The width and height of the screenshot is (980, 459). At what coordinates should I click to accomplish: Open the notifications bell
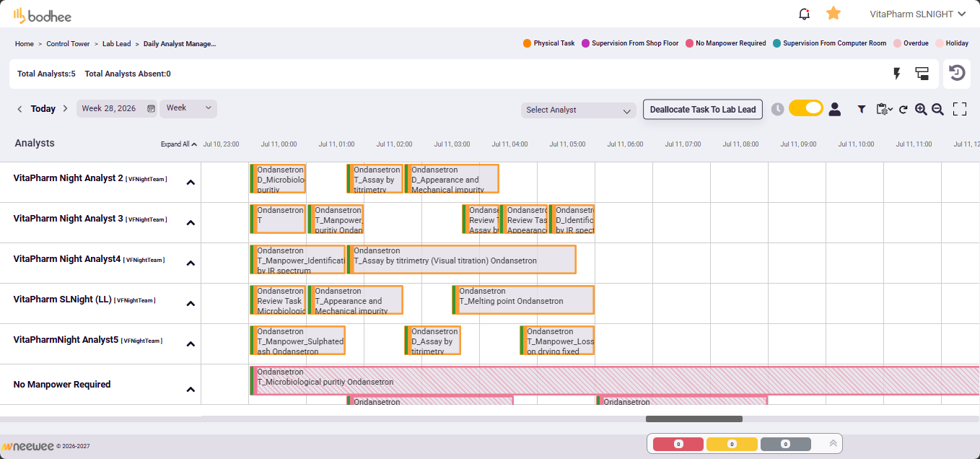[804, 14]
